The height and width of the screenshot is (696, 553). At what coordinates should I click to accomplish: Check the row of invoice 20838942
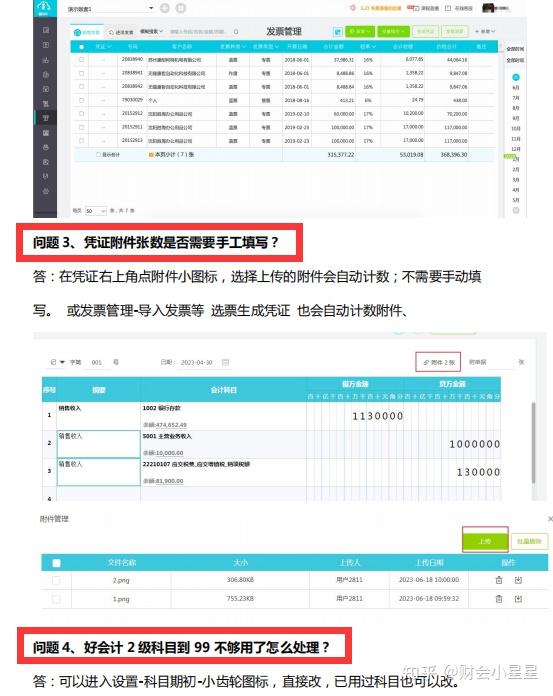pos(81,87)
